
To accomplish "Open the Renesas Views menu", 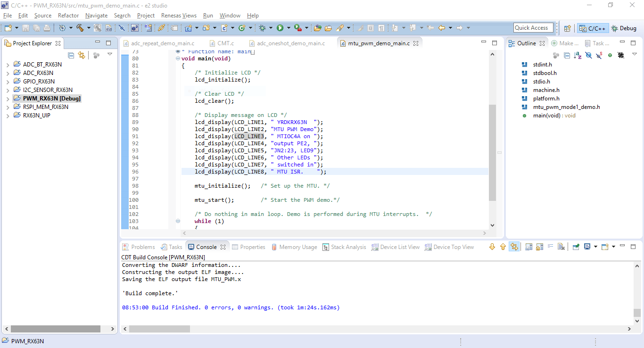I will 179,16.
